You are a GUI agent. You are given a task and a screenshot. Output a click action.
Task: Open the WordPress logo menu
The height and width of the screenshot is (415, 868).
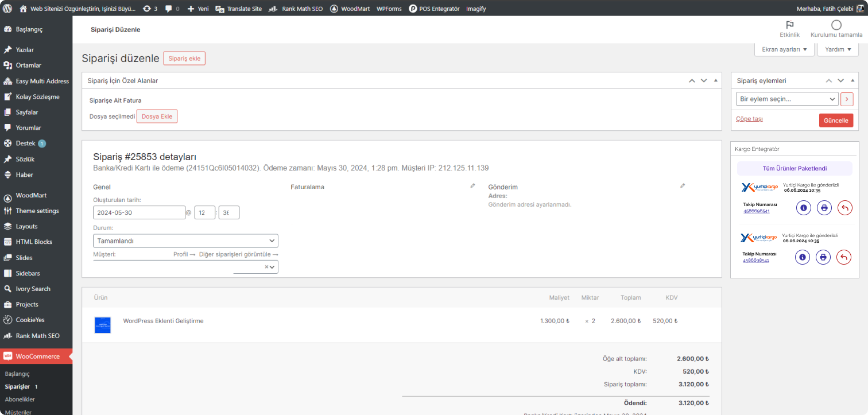[7, 9]
